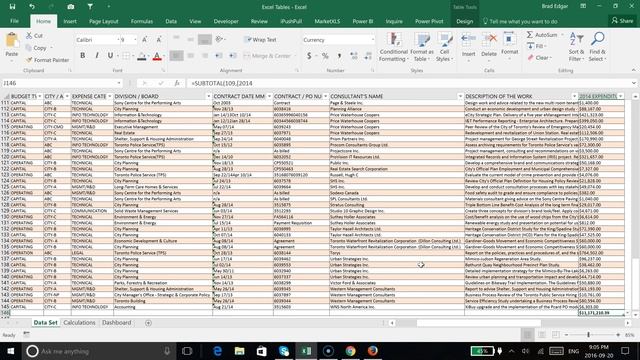Open Google Chrome from the taskbar

point(350,351)
